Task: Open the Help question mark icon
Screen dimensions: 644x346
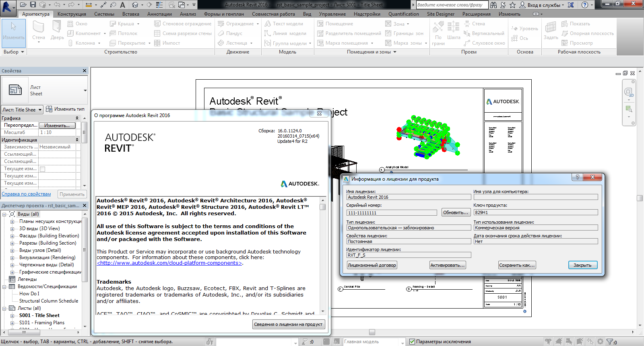Action: pos(585,5)
